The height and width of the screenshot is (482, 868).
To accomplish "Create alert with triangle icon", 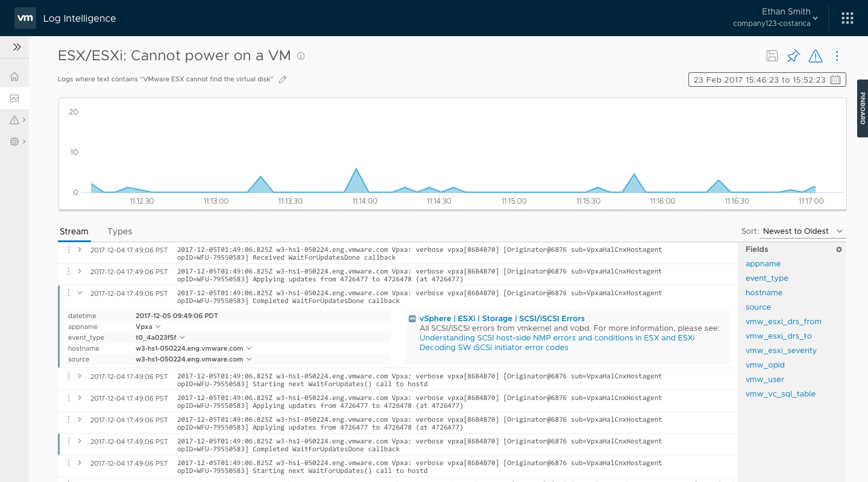I will (815, 56).
